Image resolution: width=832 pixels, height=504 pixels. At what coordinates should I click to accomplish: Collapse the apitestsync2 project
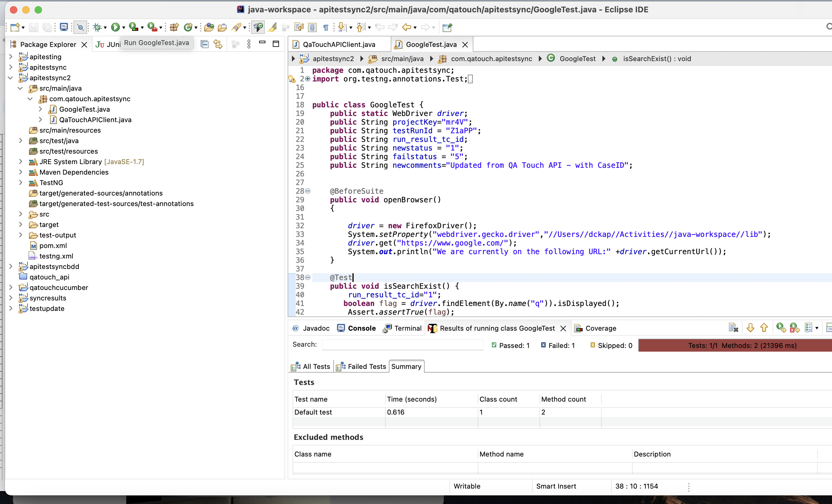point(10,78)
